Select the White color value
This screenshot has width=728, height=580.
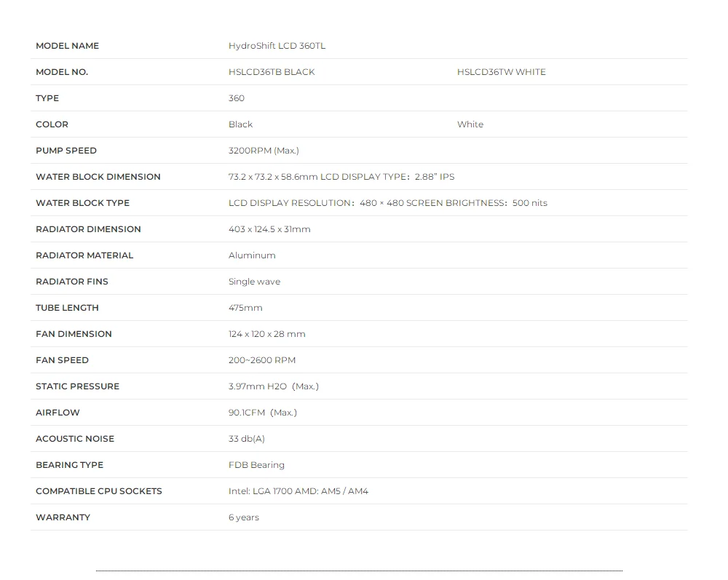[x=470, y=124]
